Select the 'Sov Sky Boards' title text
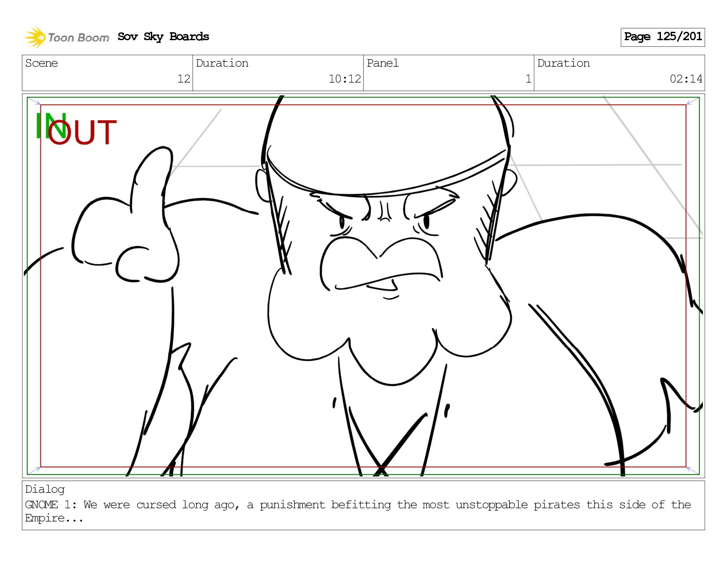This screenshot has width=728, height=563. [x=163, y=37]
